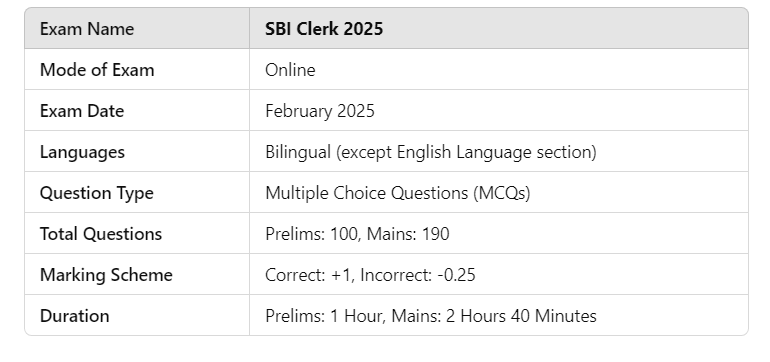Click the "February 2025" cell
This screenshot has height=362, width=770.
(499, 111)
